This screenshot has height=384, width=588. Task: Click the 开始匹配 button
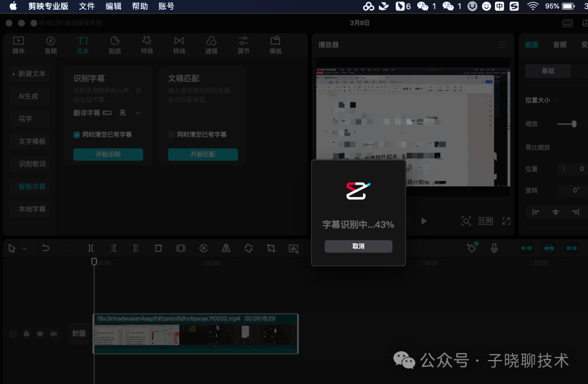(x=203, y=155)
